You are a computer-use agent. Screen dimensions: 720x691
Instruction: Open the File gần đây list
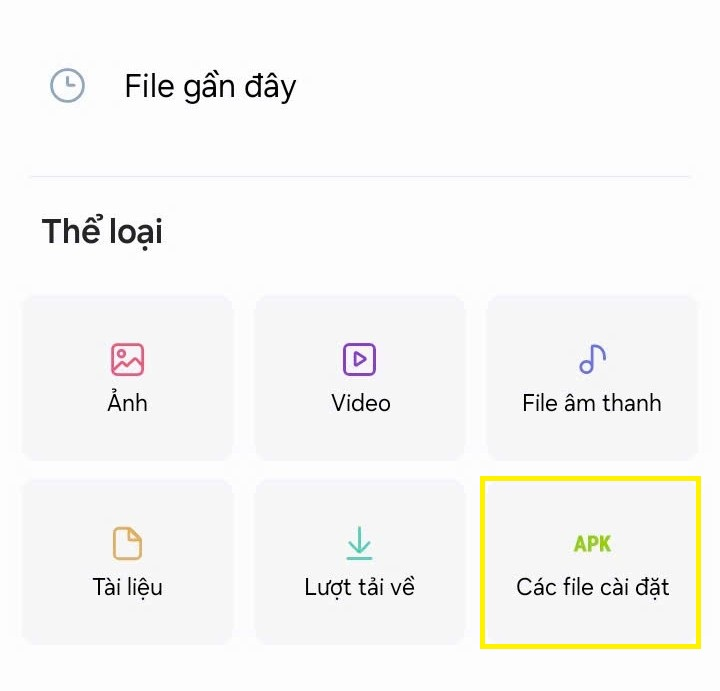(x=210, y=87)
